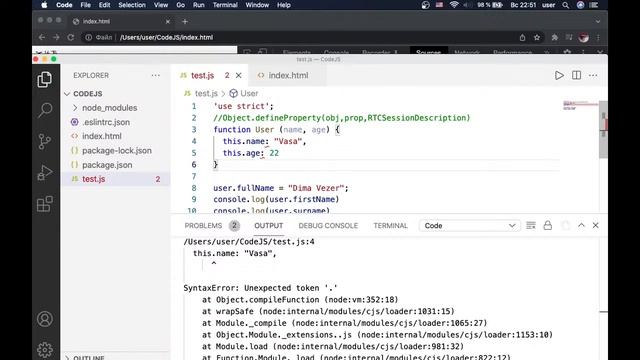Open Wi-Fi status in menu bar
The image size is (640, 360).
tap(454, 5)
